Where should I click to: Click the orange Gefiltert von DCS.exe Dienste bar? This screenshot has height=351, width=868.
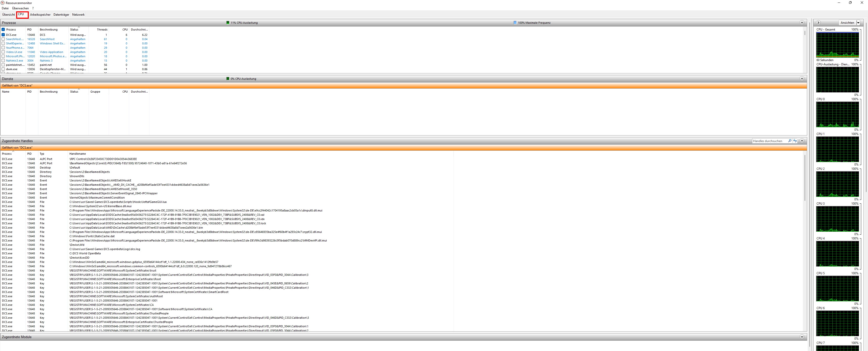click(x=404, y=86)
